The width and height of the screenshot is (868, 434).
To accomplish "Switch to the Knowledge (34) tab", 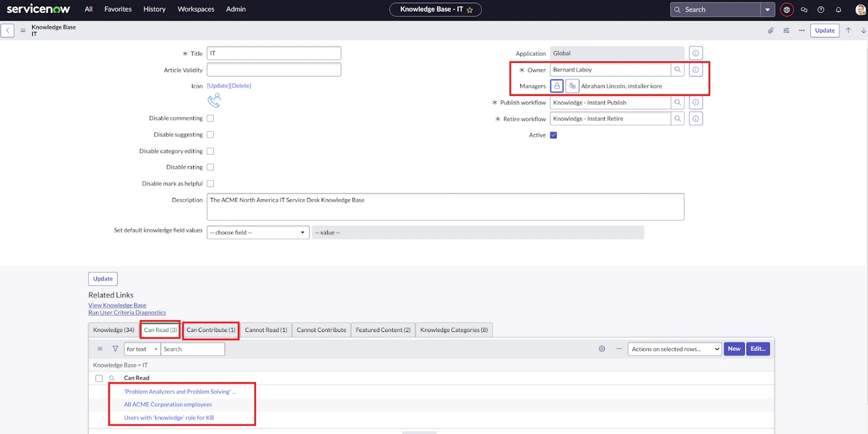I will [113, 330].
